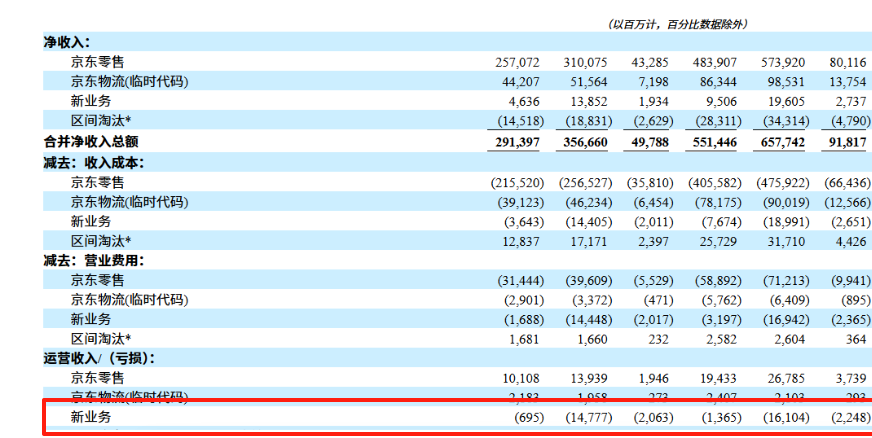Click the cell 31,710

tap(786, 242)
